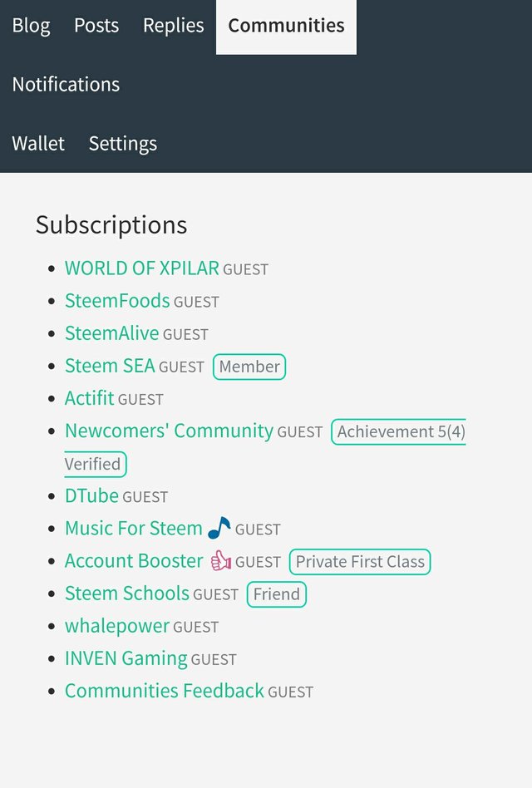Open the DTube community link
Screen dimensions: 532x788
[x=91, y=495]
